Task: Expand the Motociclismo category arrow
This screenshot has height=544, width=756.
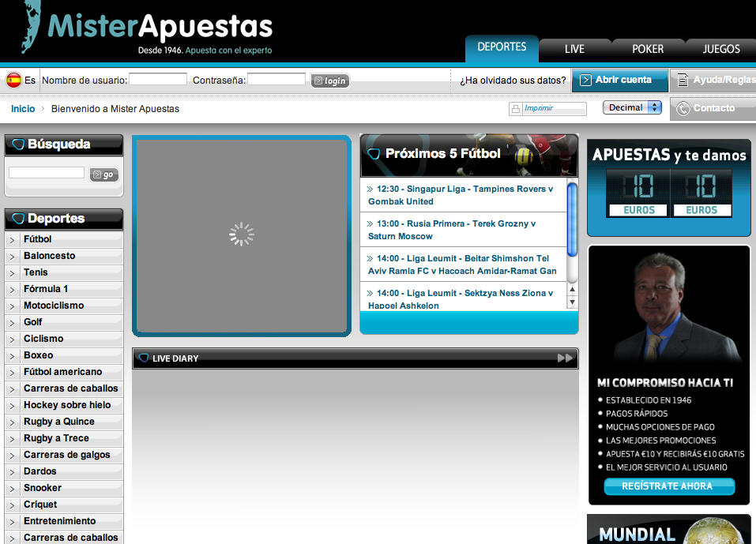Action: (12, 306)
